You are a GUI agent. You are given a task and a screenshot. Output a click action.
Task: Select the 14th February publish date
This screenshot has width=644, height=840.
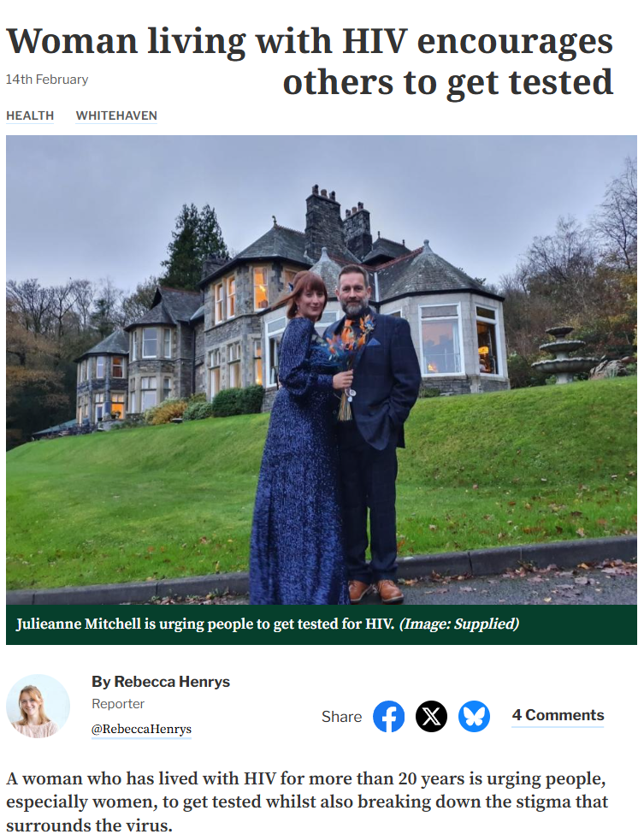coord(47,80)
